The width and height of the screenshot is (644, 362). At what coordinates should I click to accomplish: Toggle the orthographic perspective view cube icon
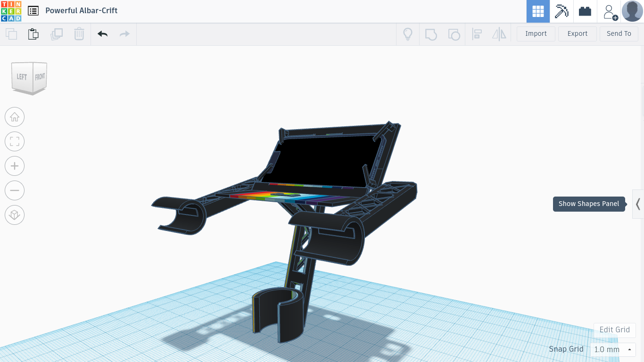coord(15,215)
